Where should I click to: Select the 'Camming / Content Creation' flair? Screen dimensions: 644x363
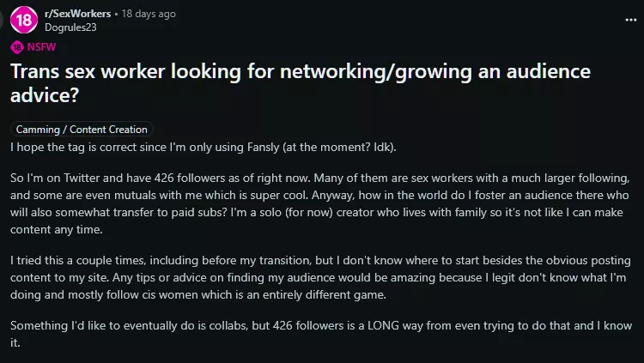[82, 129]
